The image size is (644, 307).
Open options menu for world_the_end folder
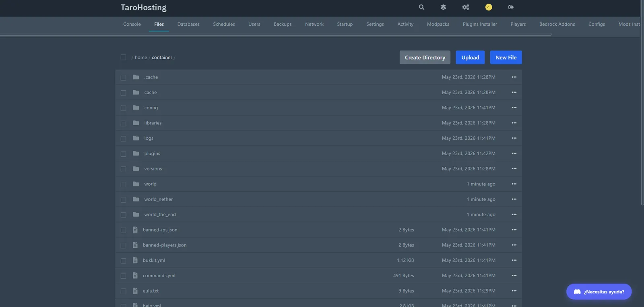[514, 215]
